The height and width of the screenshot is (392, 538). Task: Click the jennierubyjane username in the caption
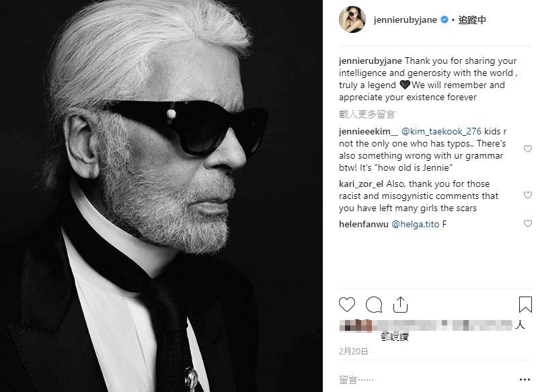pyautogui.click(x=370, y=61)
